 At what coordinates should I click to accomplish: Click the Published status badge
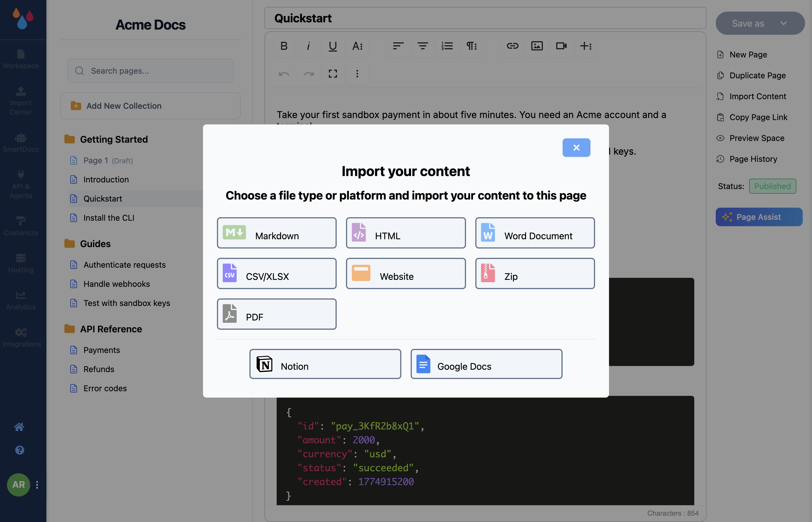click(x=772, y=186)
